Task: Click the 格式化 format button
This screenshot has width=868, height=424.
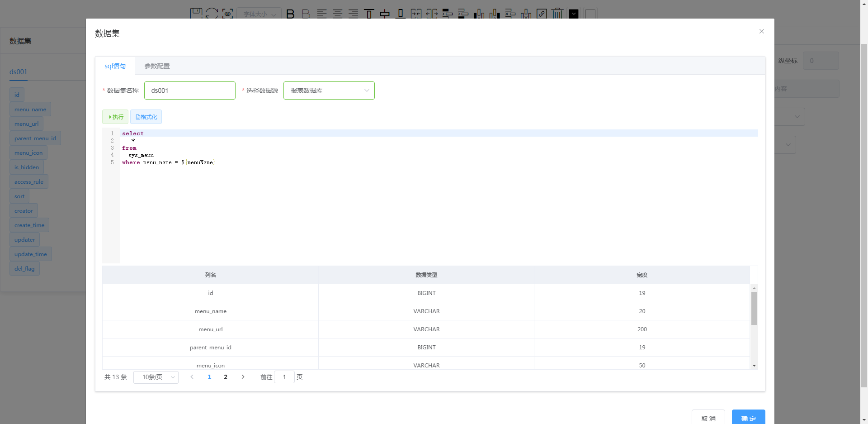Action: click(x=146, y=117)
